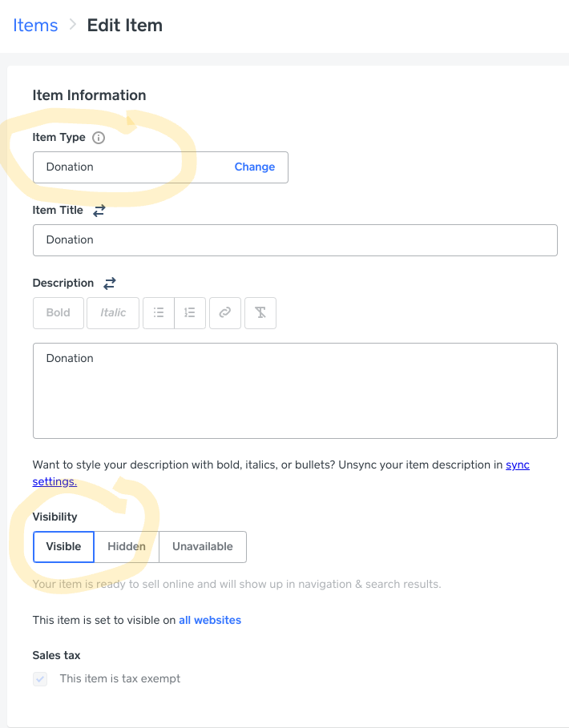The image size is (569, 728).
Task: Go back to Items breadcrumb
Action: coord(35,26)
